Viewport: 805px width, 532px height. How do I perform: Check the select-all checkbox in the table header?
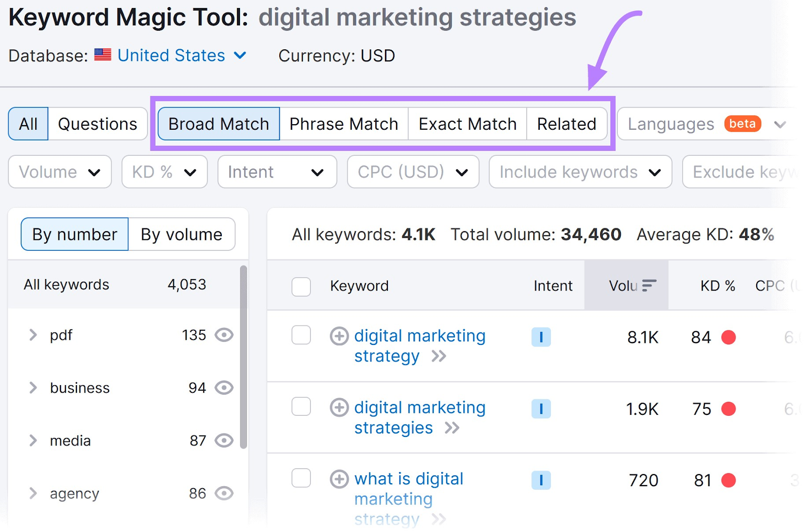(301, 286)
